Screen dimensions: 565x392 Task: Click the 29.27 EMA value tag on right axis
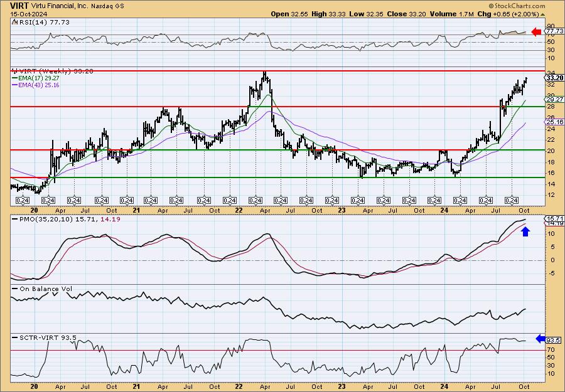[x=554, y=99]
